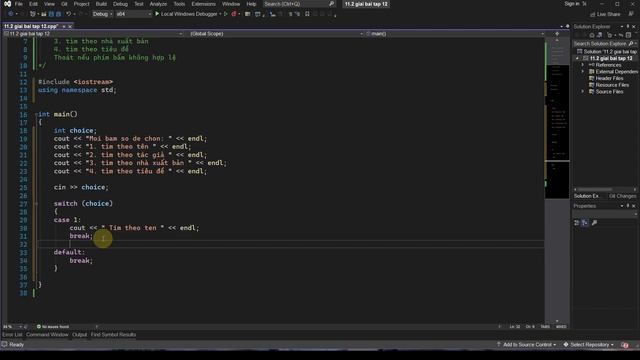Click the Visual Studio logo icon
The height and width of the screenshot is (360, 640).
pyautogui.click(x=7, y=4)
